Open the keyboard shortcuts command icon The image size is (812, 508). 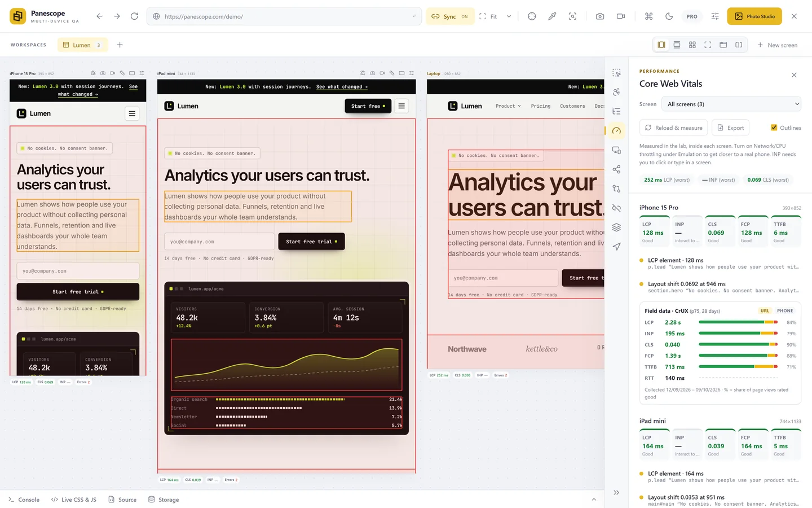tap(648, 16)
